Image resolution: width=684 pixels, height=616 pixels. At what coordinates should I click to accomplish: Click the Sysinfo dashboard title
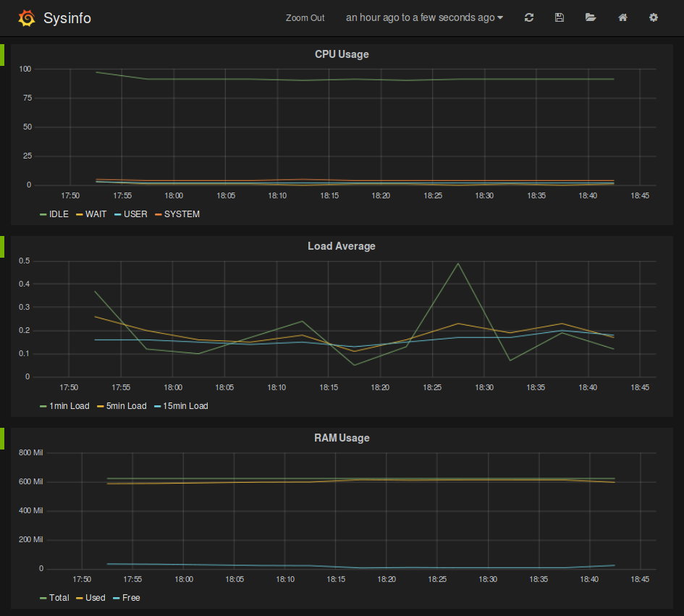point(67,18)
